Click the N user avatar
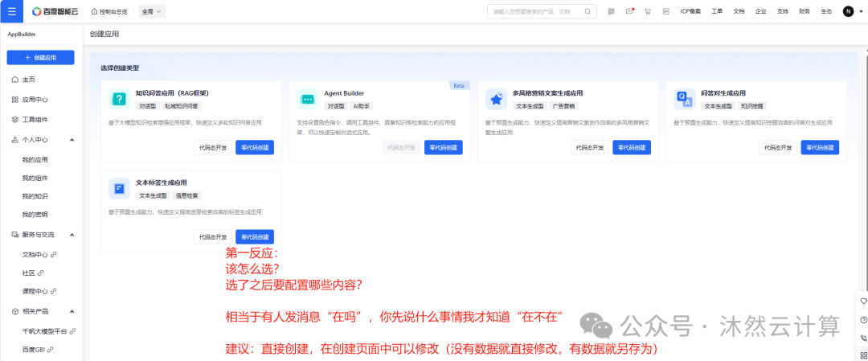Screen dimensions: 868x361 point(848,11)
